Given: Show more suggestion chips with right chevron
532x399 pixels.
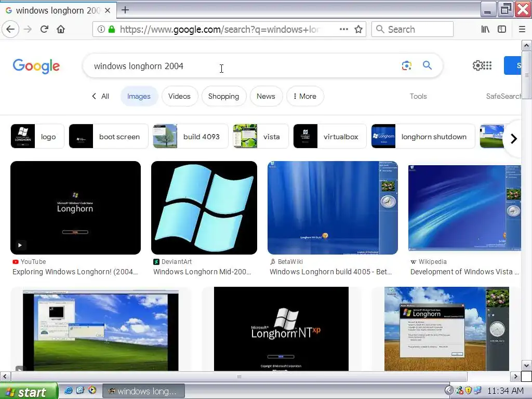Looking at the screenshot, I should click(x=514, y=138).
